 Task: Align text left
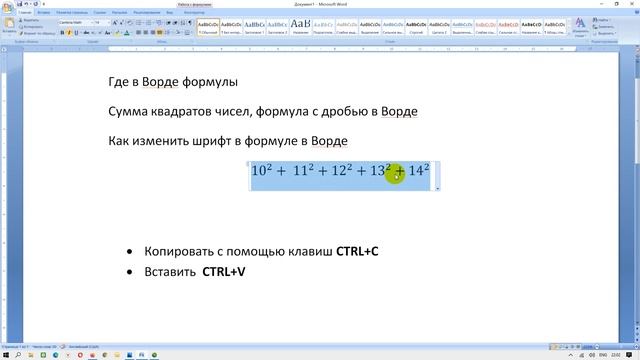click(138, 33)
